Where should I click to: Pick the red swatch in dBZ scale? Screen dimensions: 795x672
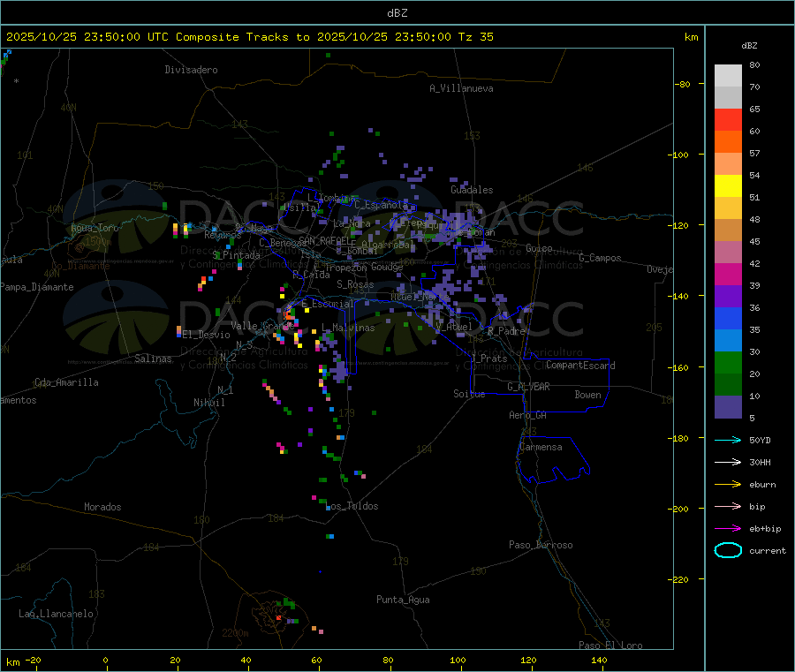(x=728, y=119)
